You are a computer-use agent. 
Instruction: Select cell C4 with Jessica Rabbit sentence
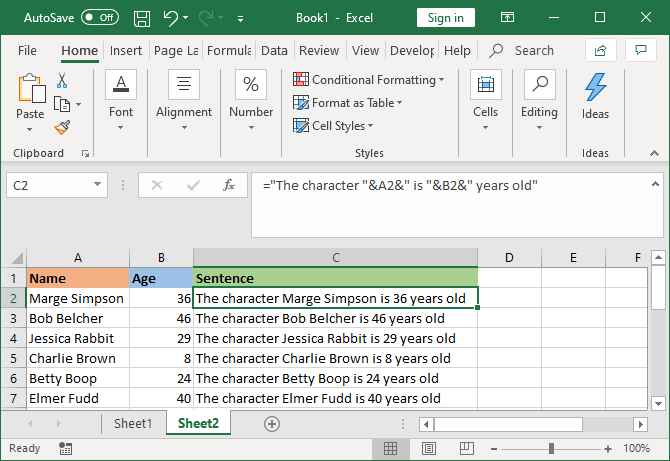coord(335,338)
